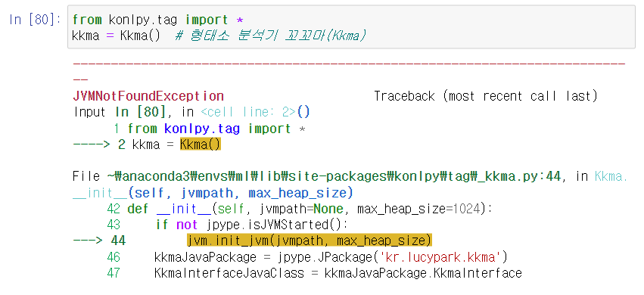
Task: Click the 'Input In [80], in <cell line: 2>()' line
Action: pyautogui.click(x=191, y=112)
